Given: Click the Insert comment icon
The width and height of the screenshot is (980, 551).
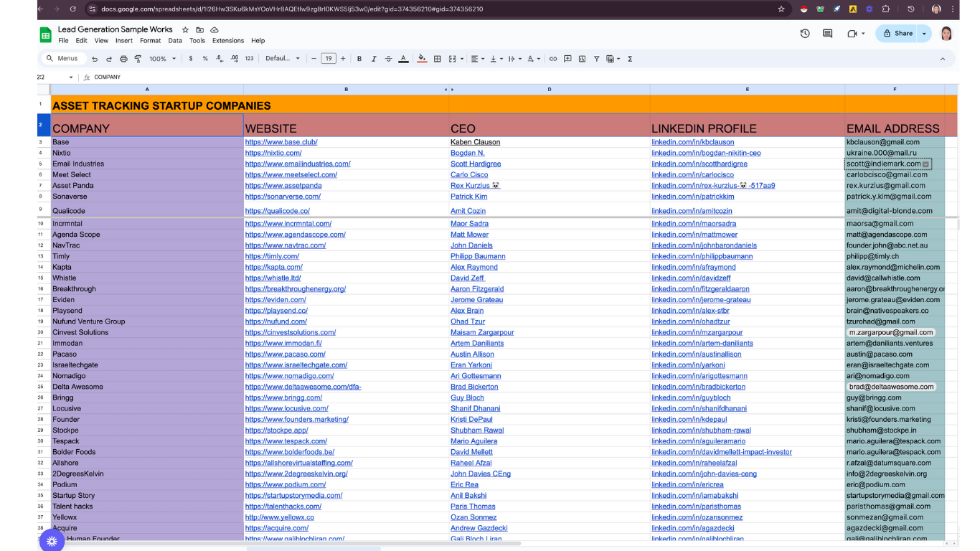Looking at the screenshot, I should pyautogui.click(x=567, y=59).
